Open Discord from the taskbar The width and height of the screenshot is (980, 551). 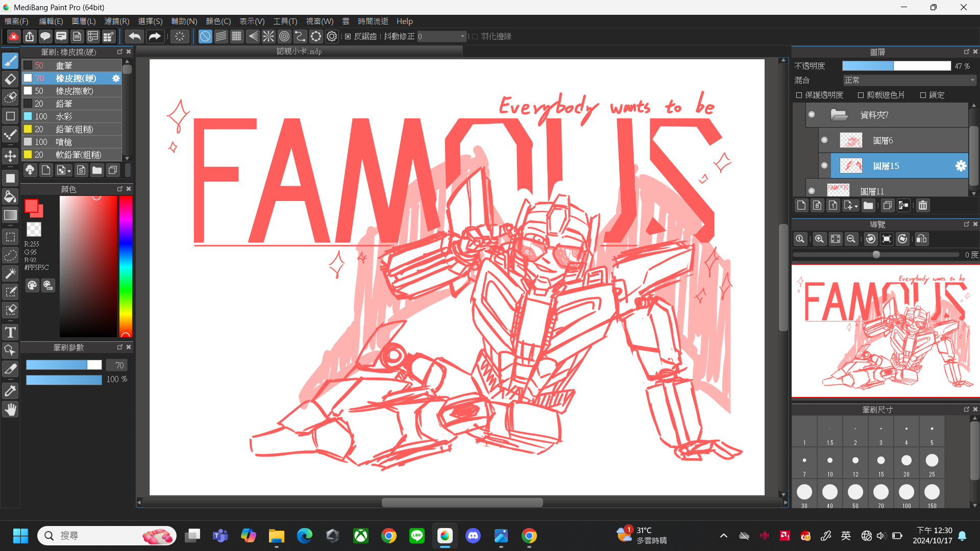(x=473, y=536)
